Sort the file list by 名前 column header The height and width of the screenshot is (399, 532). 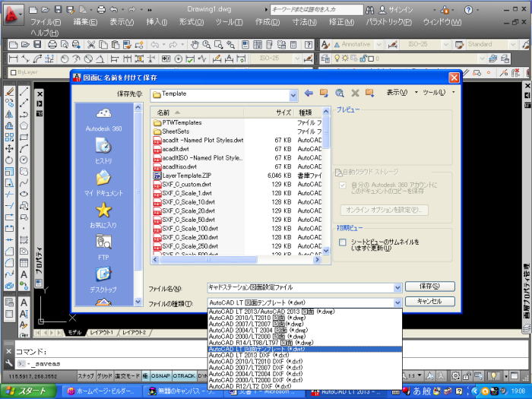[198, 112]
